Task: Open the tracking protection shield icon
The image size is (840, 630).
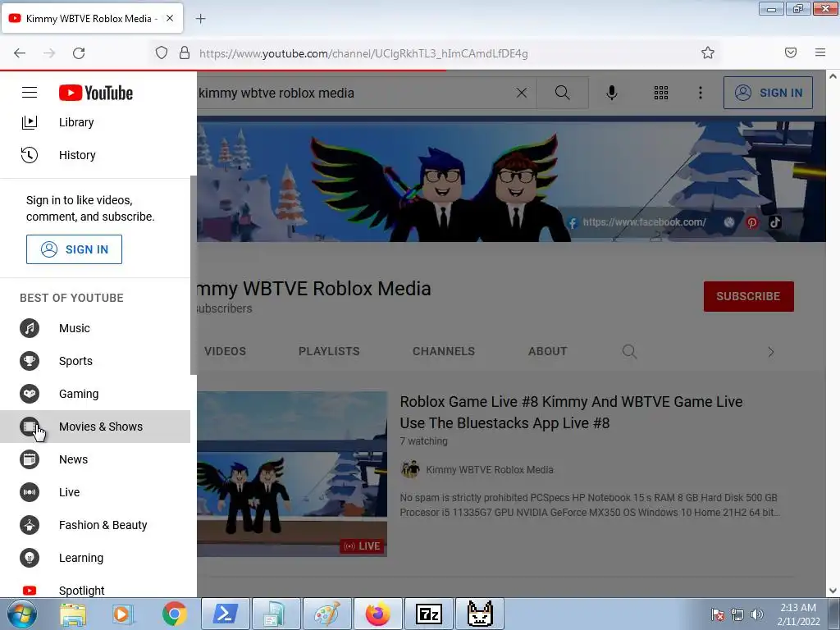Action: pos(162,53)
